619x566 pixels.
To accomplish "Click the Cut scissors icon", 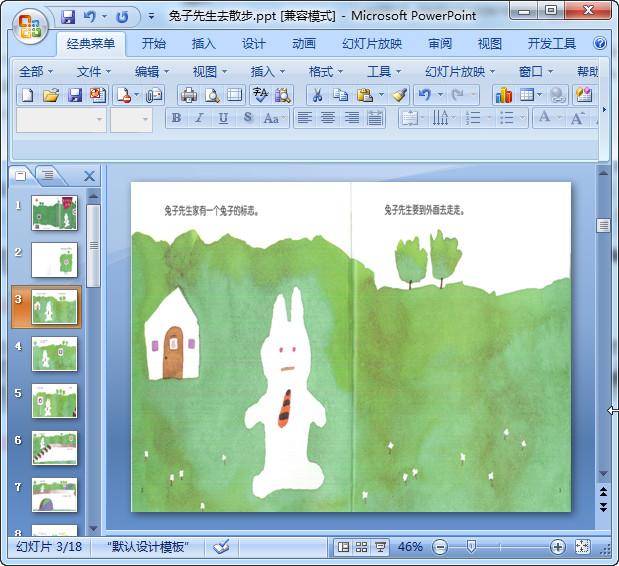I will (x=316, y=95).
